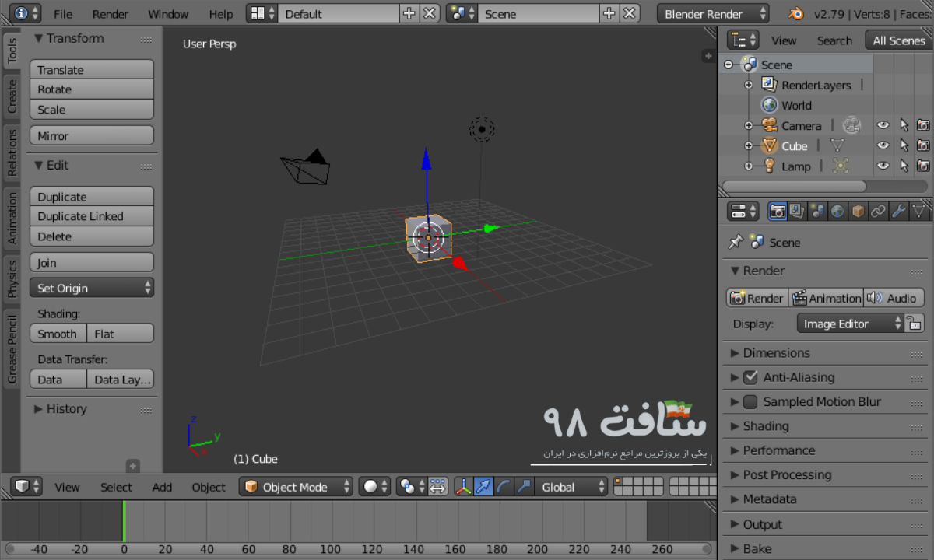The height and width of the screenshot is (560, 934).
Task: Open the World properties tab (globe icon)
Action: 837,211
